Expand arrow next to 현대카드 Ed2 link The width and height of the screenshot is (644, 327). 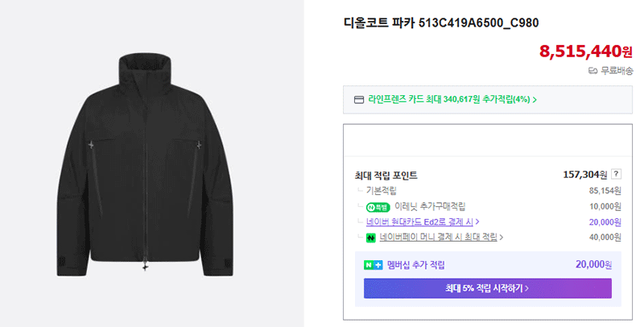click(477, 221)
